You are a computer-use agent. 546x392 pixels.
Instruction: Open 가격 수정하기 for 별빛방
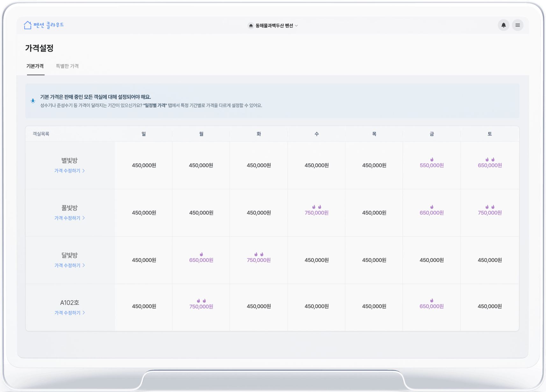69,171
